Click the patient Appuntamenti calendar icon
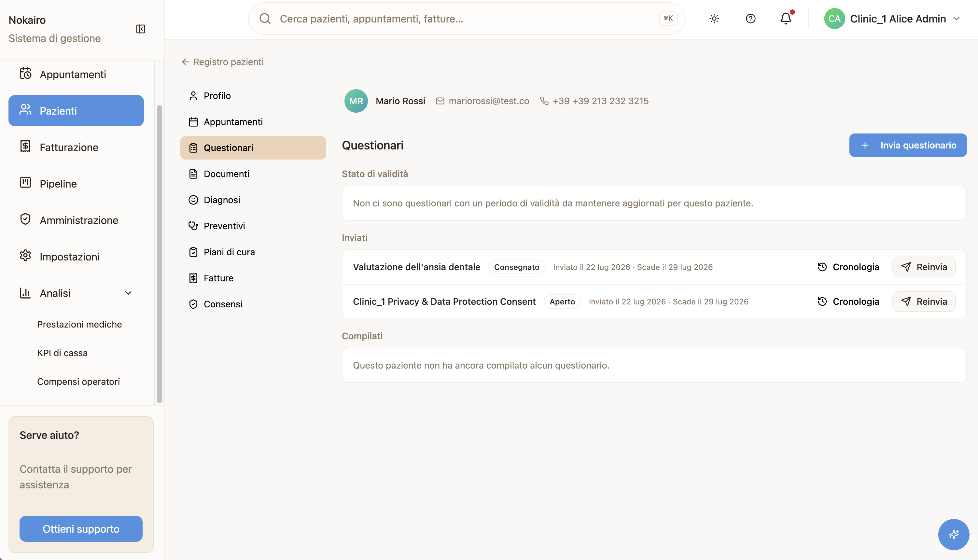 (193, 122)
